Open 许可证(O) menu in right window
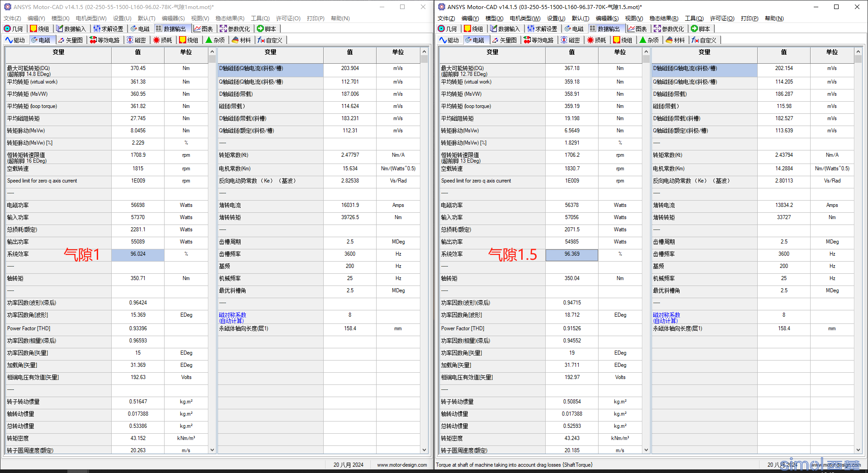The image size is (868, 473). [722, 18]
